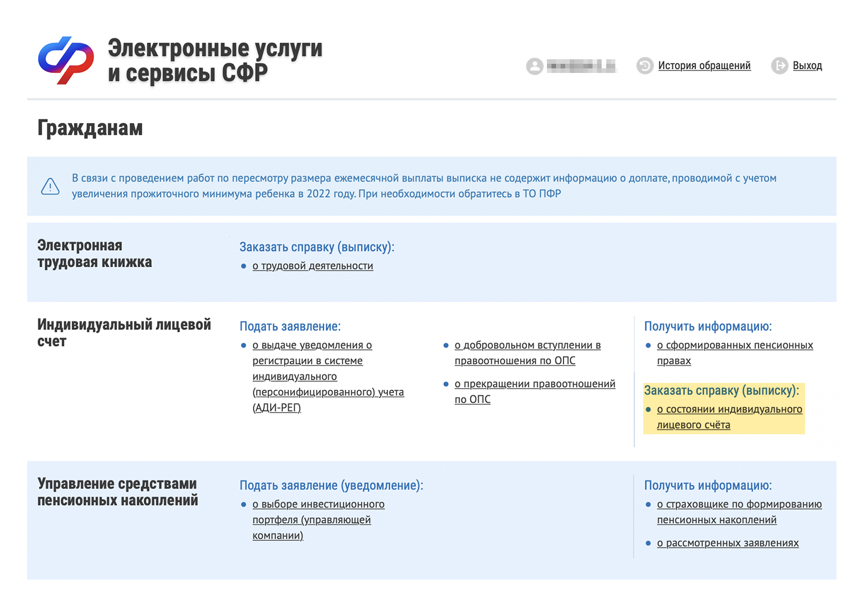Click the user profile avatar icon
The image size is (866, 616).
click(534, 66)
